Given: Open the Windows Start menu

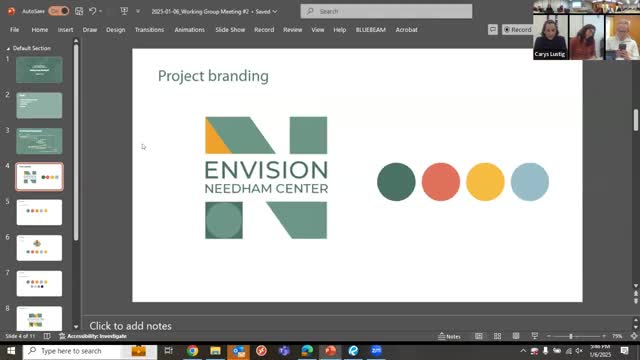Looking at the screenshot, I should point(11,351).
